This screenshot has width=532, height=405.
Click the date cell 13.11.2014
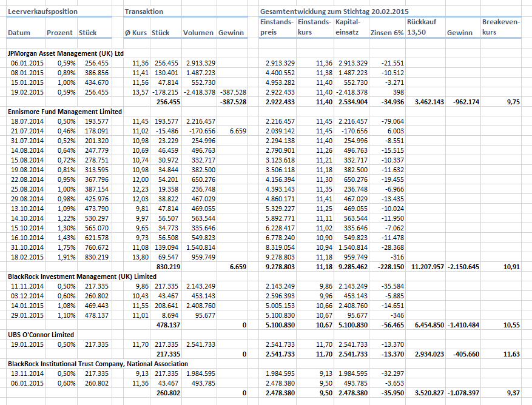(27, 374)
